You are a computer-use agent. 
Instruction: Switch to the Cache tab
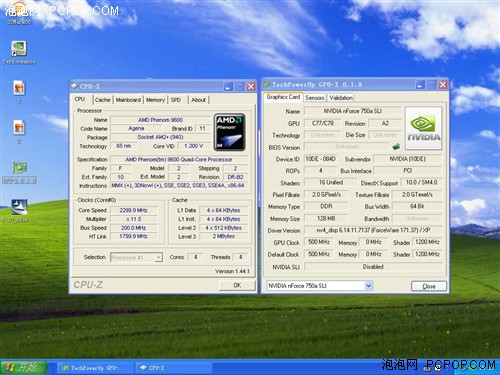102,100
